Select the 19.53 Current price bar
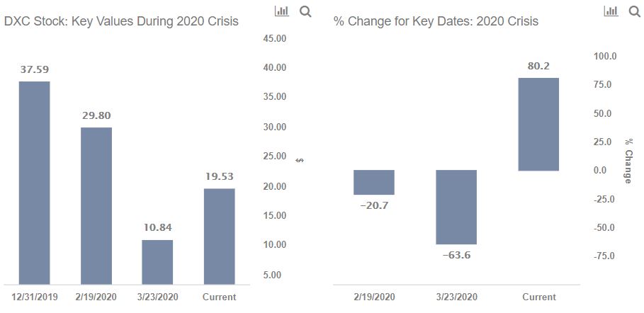This screenshot has width=644, height=313. (x=220, y=237)
